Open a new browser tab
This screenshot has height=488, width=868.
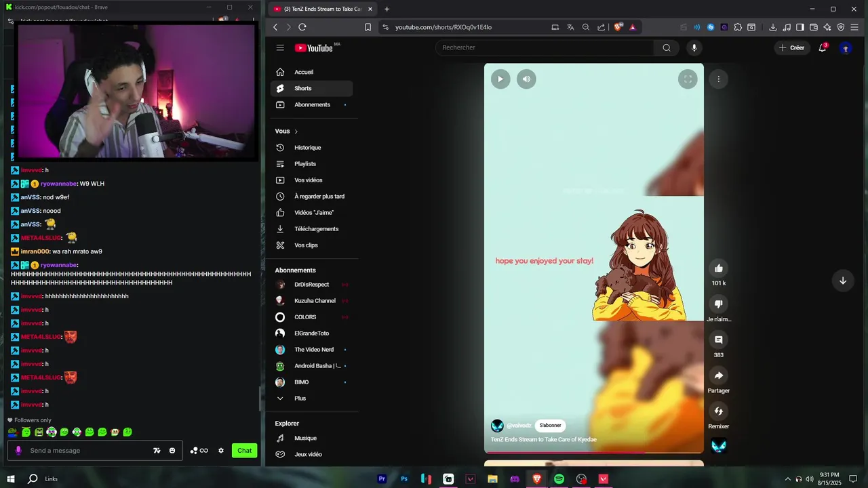coord(387,9)
